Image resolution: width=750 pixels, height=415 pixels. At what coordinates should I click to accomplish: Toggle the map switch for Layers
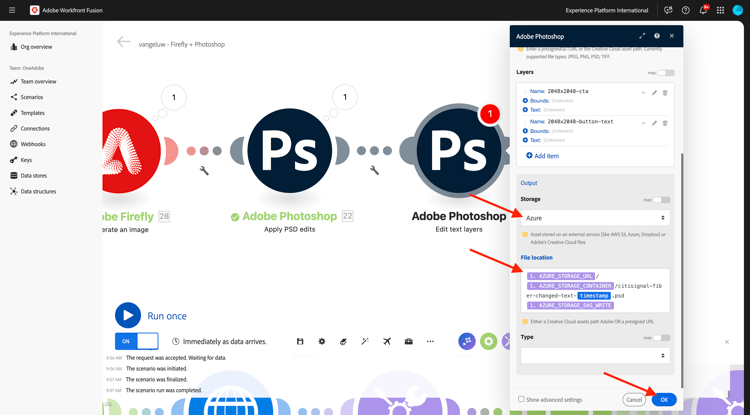666,73
